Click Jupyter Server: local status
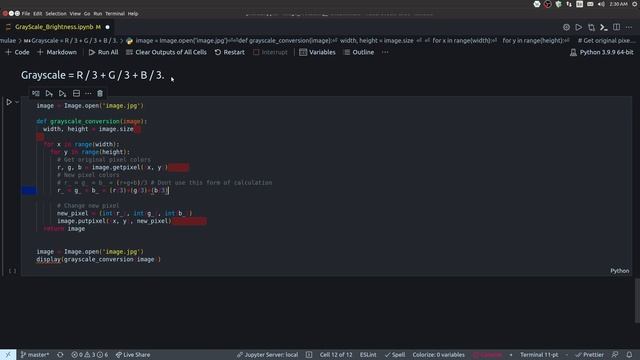 point(267,355)
